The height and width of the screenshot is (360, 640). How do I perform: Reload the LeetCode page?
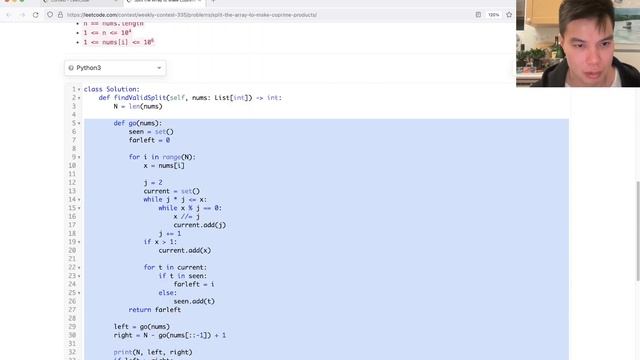36,15
